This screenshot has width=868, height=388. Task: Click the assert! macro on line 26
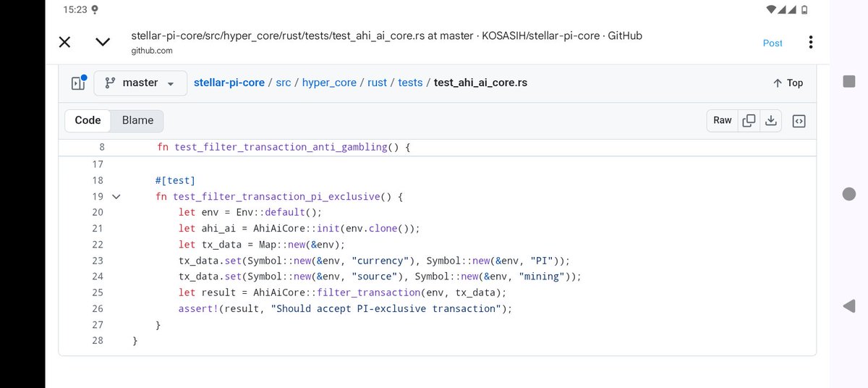(198, 308)
